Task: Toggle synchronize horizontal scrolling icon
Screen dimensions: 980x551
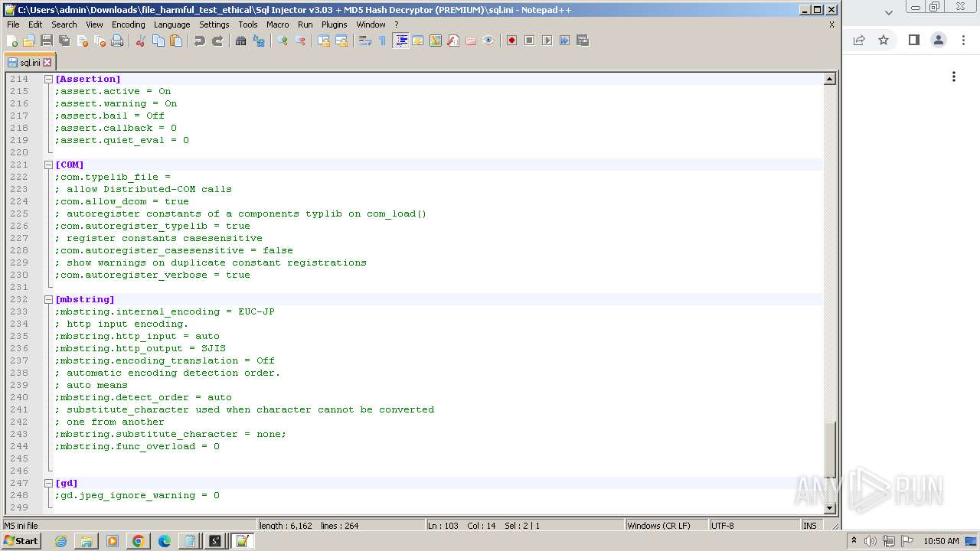Action: [x=341, y=41]
